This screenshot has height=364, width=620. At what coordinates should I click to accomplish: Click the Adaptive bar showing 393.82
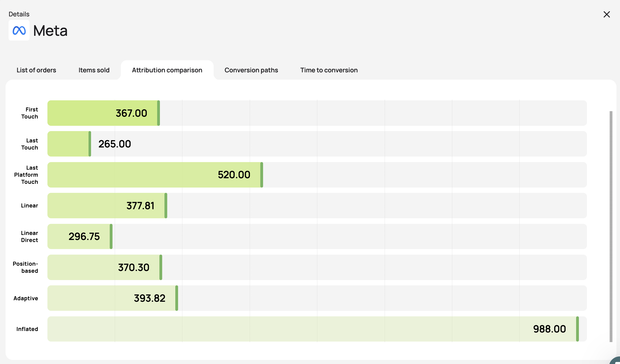113,298
